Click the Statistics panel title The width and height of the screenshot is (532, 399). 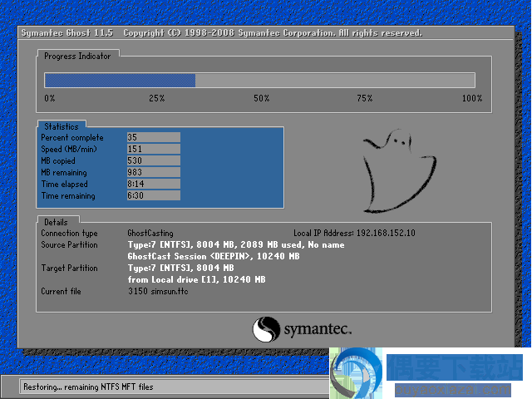pos(62,126)
